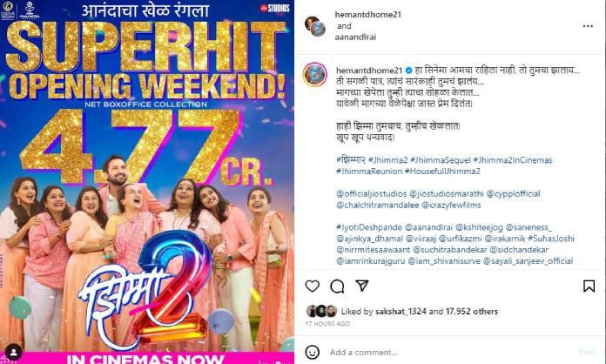The height and width of the screenshot is (364, 606).
Task: Share post with paper plane icon
Action: tap(362, 286)
